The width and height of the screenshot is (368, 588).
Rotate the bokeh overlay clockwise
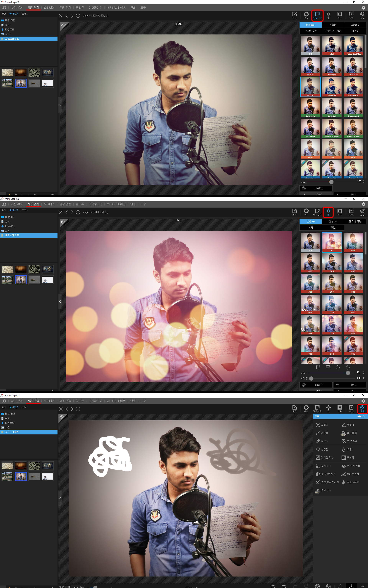(x=347, y=367)
